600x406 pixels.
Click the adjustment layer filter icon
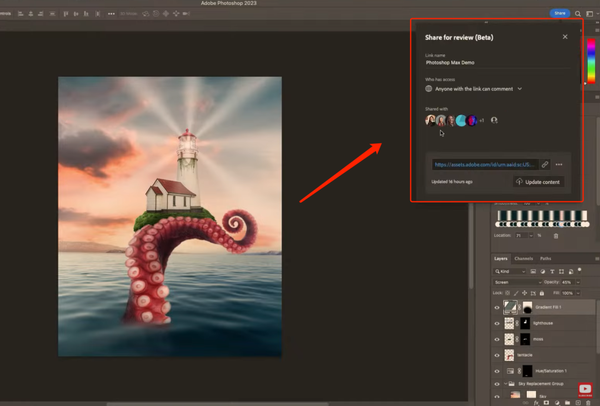tap(543, 271)
